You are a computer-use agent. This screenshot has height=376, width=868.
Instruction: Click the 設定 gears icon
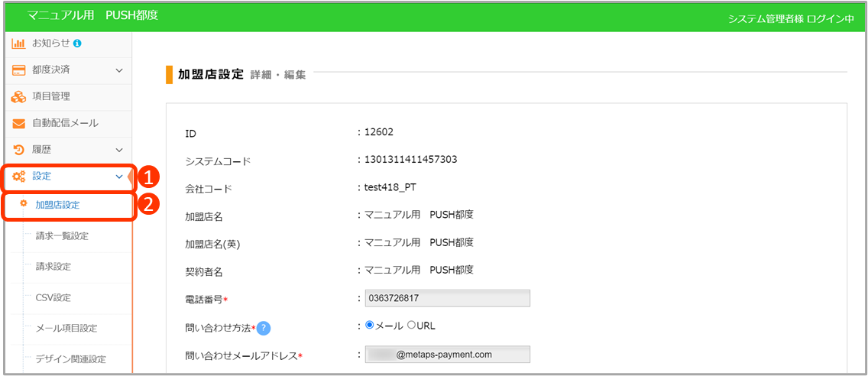18,177
